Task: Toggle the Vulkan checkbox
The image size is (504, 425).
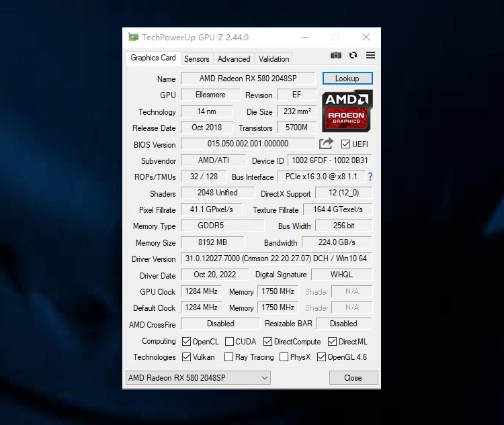Action: click(x=186, y=357)
